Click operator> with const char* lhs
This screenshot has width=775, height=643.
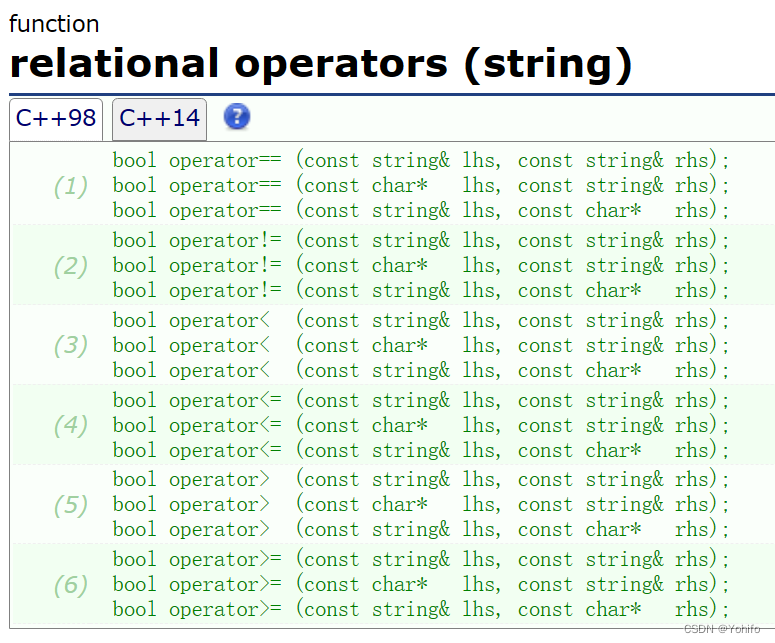point(421,505)
